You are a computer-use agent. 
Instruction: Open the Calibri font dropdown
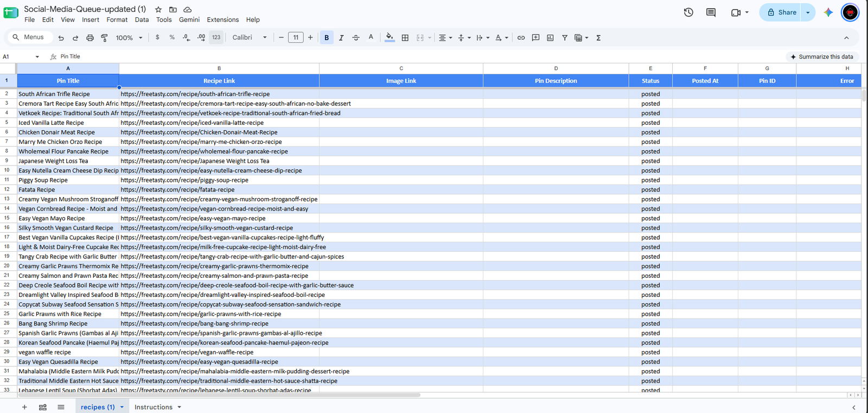tap(250, 37)
